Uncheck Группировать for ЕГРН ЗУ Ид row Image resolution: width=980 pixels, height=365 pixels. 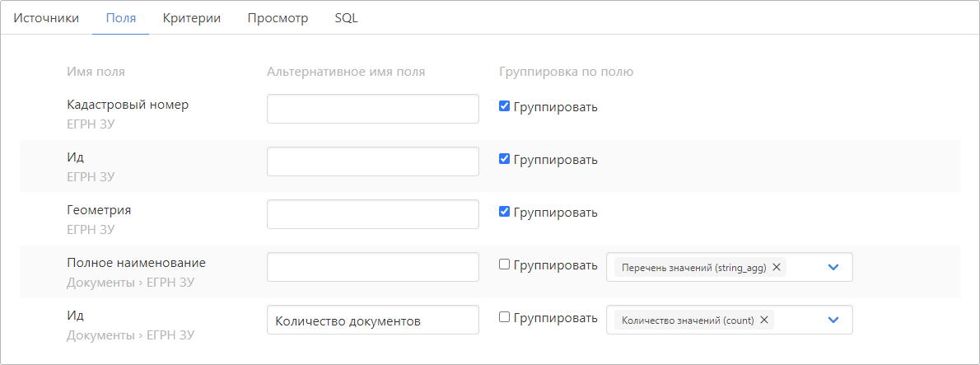pos(505,159)
